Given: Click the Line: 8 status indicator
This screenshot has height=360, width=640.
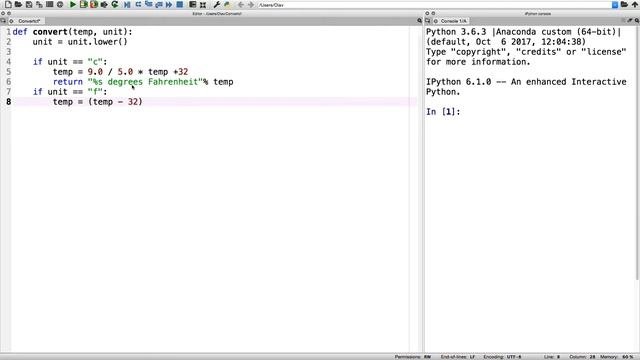Looking at the screenshot, I should pyautogui.click(x=552, y=357).
